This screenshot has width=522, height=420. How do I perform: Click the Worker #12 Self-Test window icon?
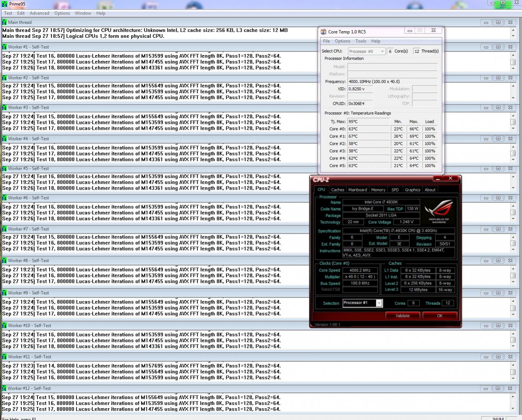coord(4,388)
